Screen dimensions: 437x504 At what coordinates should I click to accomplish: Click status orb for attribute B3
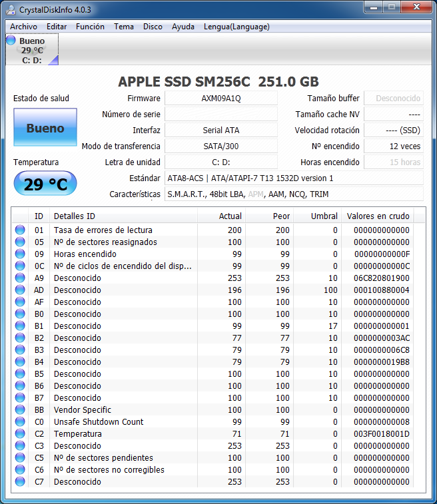coord(20,350)
